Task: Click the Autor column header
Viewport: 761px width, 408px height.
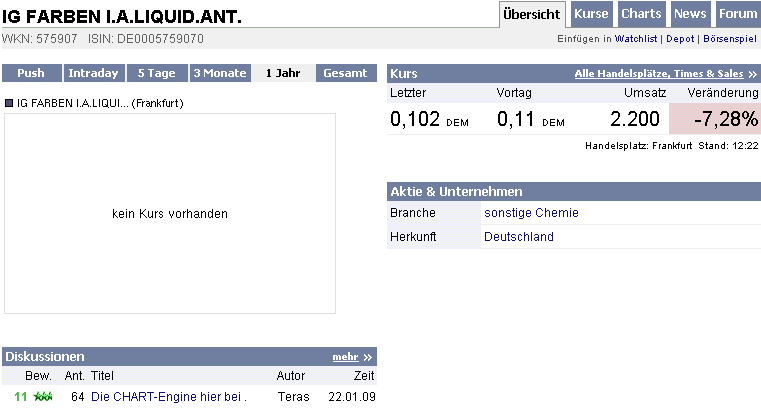Action: coord(291,376)
